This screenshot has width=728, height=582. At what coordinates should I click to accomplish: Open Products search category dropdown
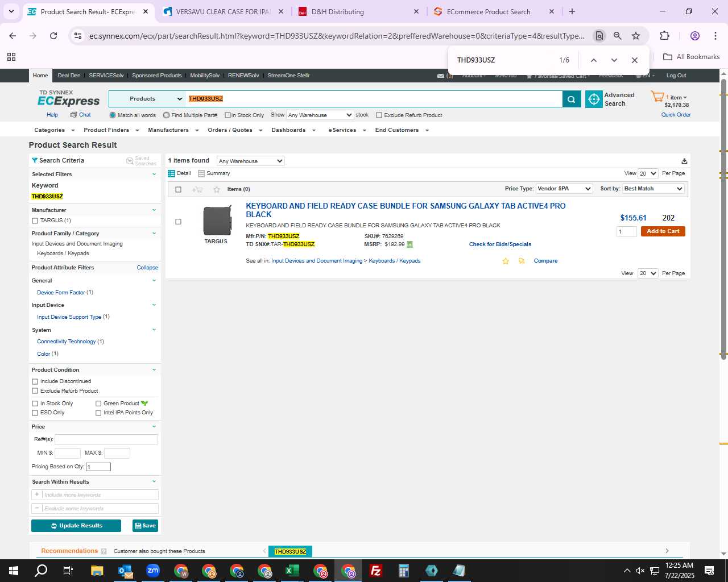point(148,99)
